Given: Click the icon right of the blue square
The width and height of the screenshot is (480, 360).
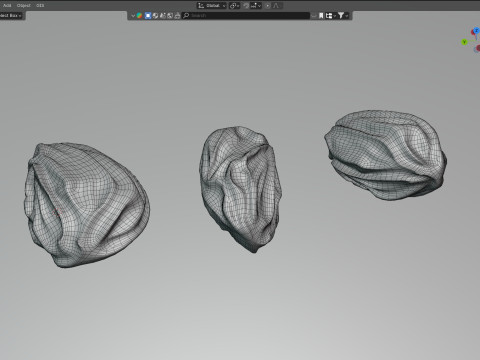Looking at the screenshot, I should tap(155, 15).
